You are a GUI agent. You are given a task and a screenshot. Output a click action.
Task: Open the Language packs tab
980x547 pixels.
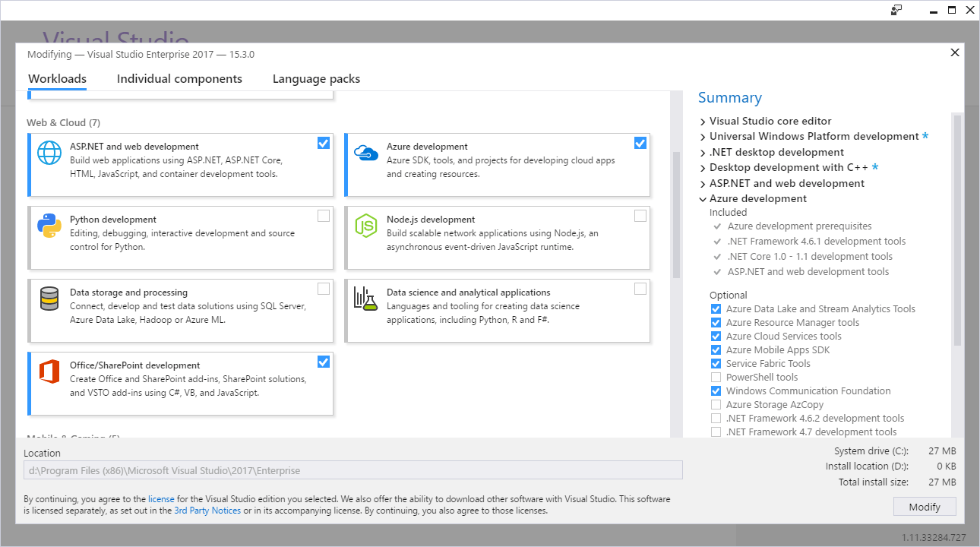(316, 79)
